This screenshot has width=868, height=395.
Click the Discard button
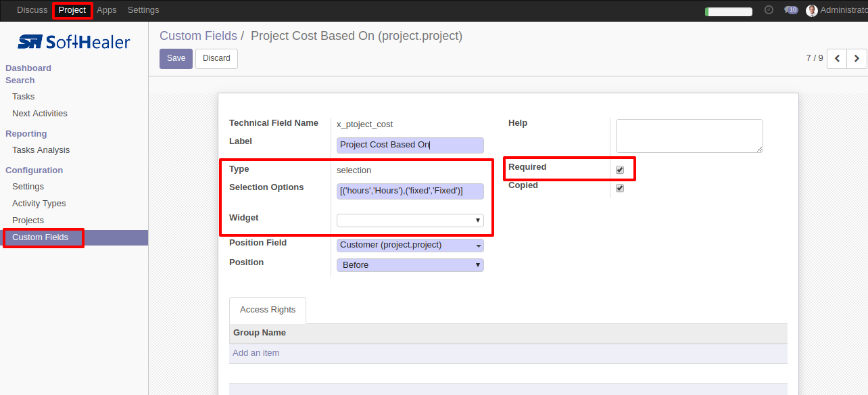pos(216,59)
